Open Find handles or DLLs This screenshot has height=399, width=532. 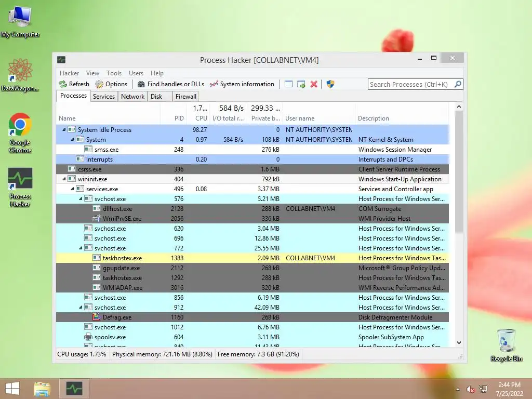(x=170, y=84)
